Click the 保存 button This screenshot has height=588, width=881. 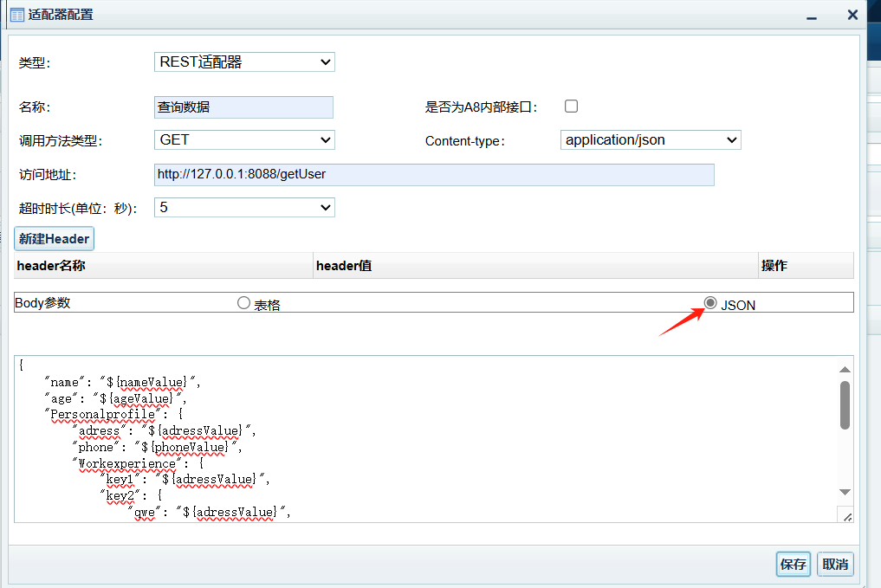pos(794,565)
